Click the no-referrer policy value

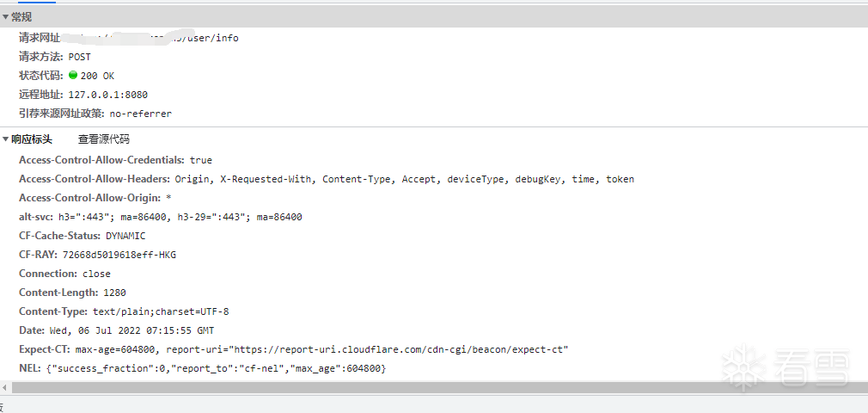[140, 114]
